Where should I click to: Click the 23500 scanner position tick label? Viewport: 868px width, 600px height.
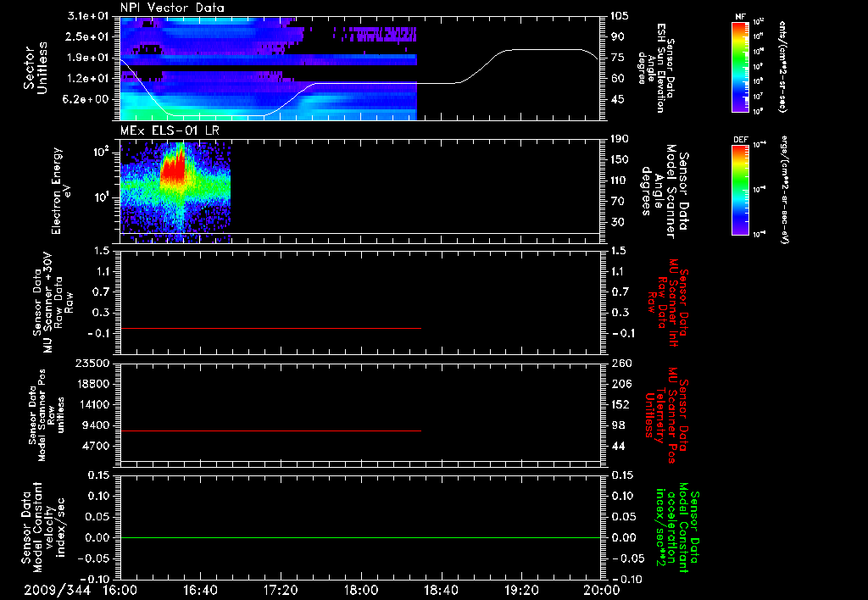click(92, 364)
